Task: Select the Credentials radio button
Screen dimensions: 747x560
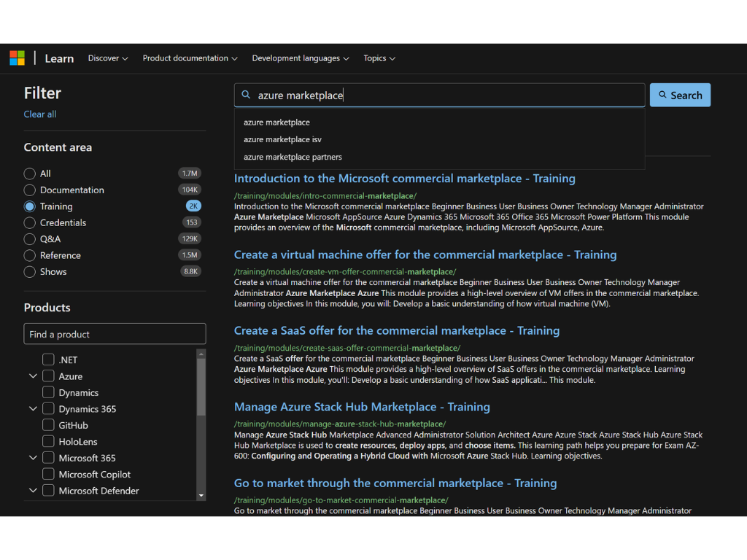Action: point(29,223)
